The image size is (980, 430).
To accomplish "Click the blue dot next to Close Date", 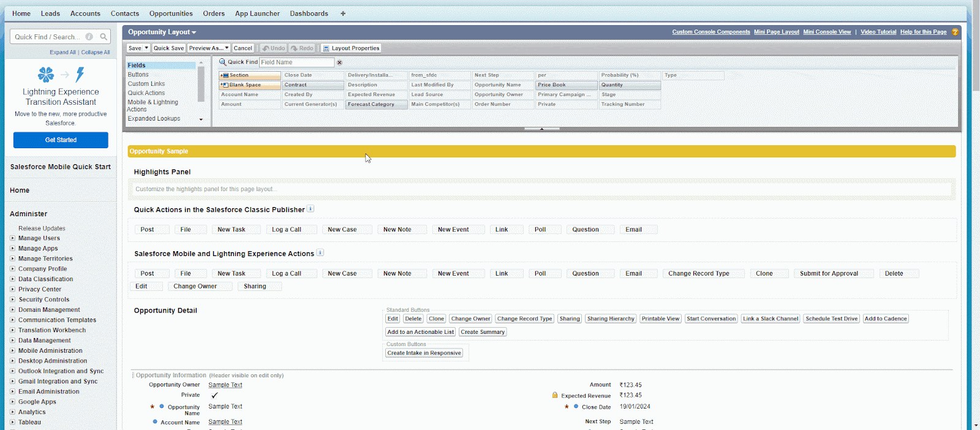I will point(576,406).
